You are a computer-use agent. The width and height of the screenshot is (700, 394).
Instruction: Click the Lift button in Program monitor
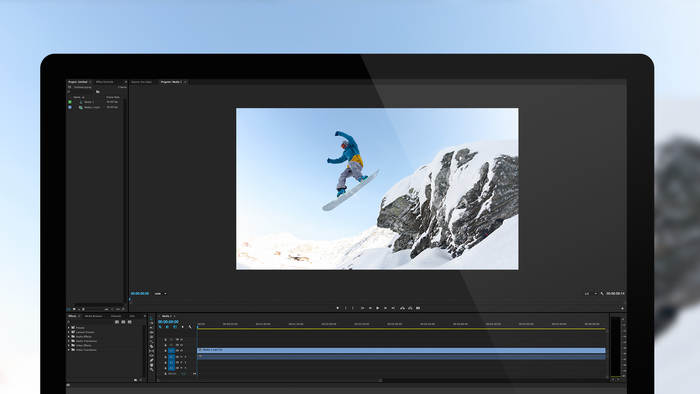402,308
